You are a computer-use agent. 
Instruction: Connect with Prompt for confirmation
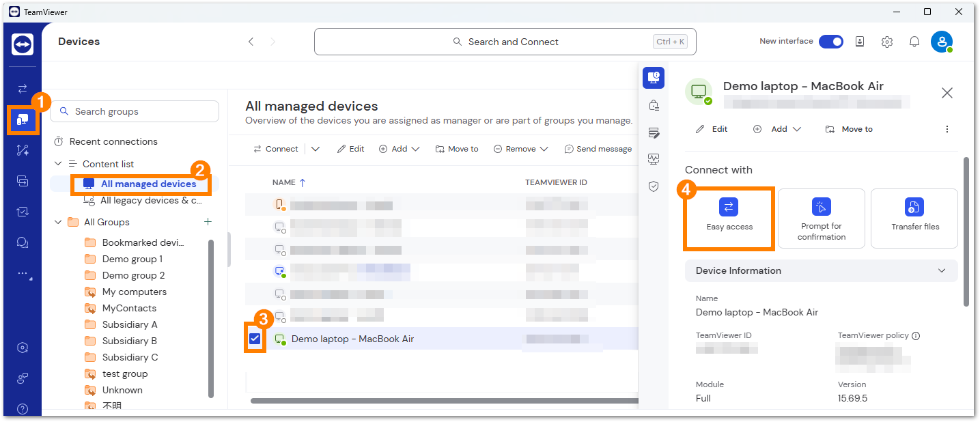[x=822, y=218]
